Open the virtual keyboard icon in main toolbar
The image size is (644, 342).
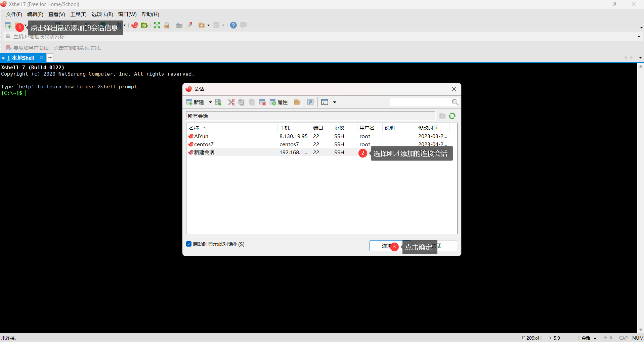(179, 25)
